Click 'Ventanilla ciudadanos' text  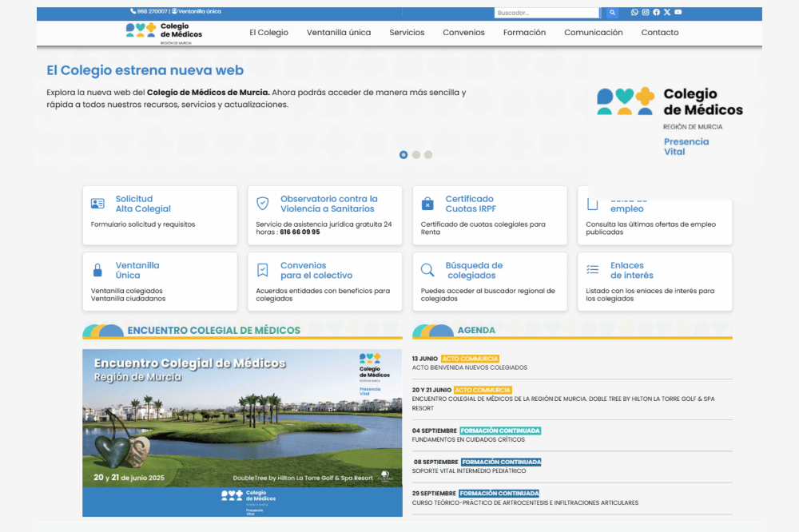128,299
